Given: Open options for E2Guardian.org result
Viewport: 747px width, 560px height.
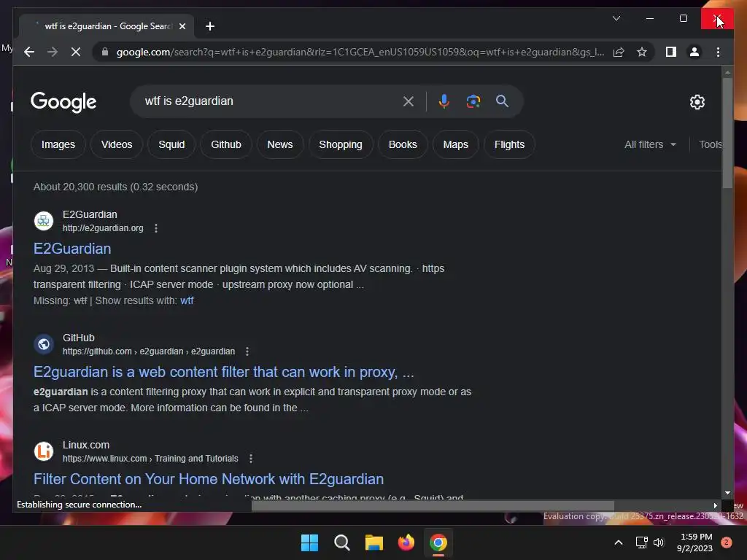Looking at the screenshot, I should (156, 228).
